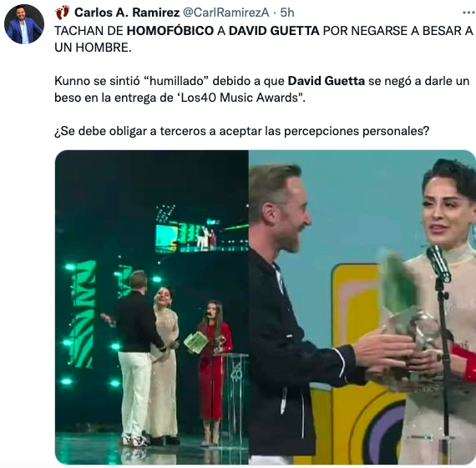The height and width of the screenshot is (468, 476).
Task: Click bold "DAVID GUETTA" in the headline
Action: [274, 31]
